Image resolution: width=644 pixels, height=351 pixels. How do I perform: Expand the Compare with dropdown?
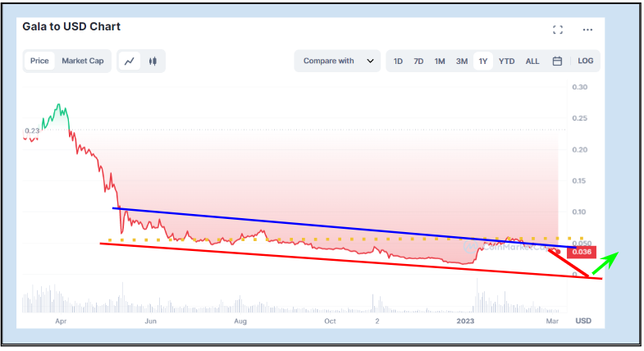(337, 61)
